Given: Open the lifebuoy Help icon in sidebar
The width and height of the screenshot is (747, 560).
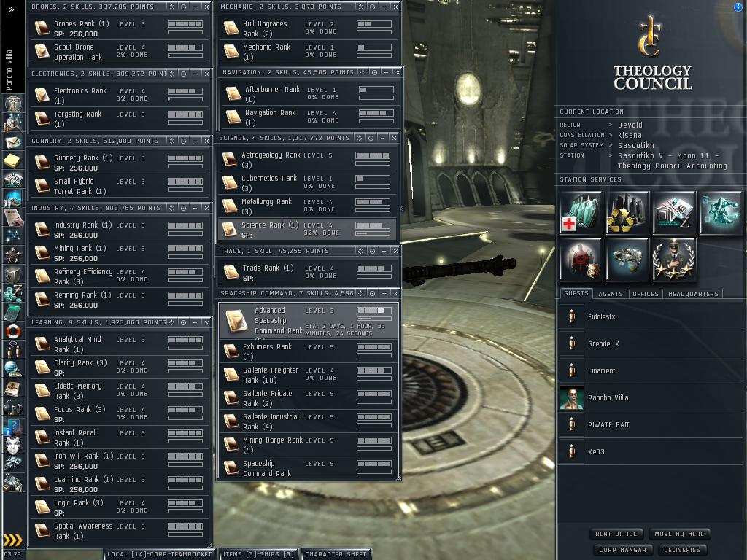Looking at the screenshot, I should coord(13,331).
